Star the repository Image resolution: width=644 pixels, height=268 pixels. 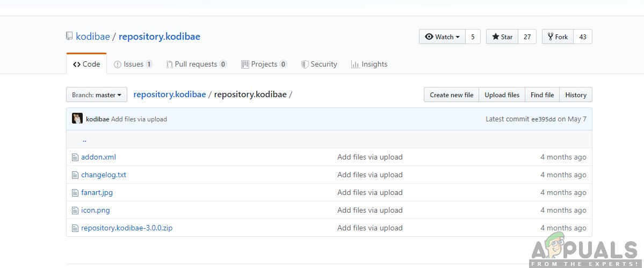pyautogui.click(x=502, y=37)
